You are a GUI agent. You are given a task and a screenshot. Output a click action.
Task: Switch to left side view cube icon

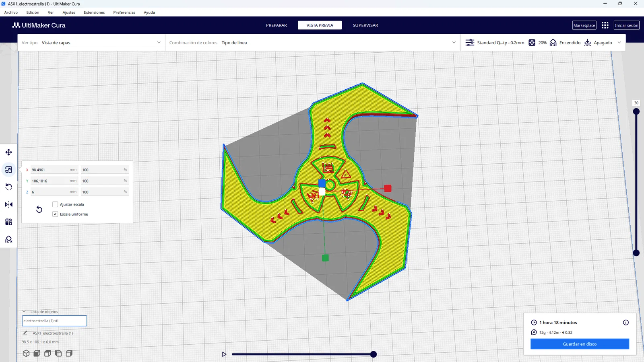click(58, 353)
